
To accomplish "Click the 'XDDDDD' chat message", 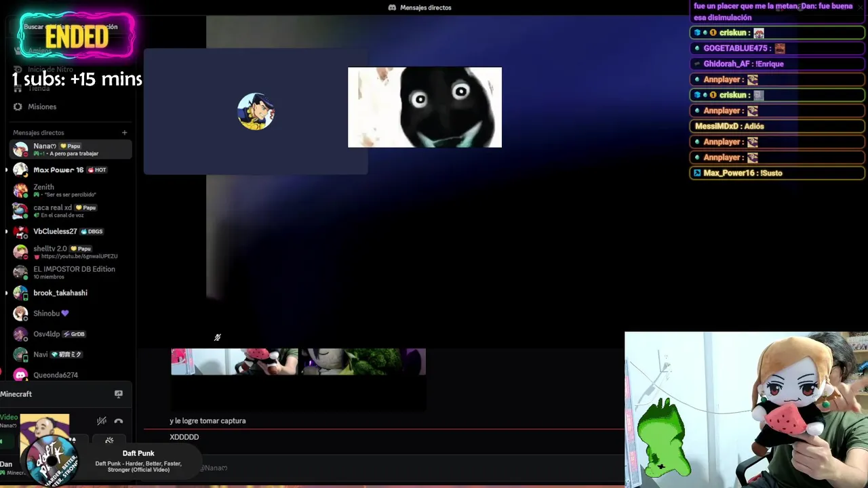I will 184,437.
